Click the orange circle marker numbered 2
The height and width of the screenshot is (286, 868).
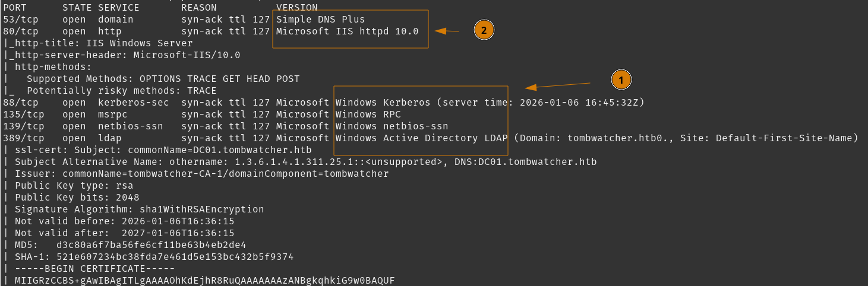(484, 30)
